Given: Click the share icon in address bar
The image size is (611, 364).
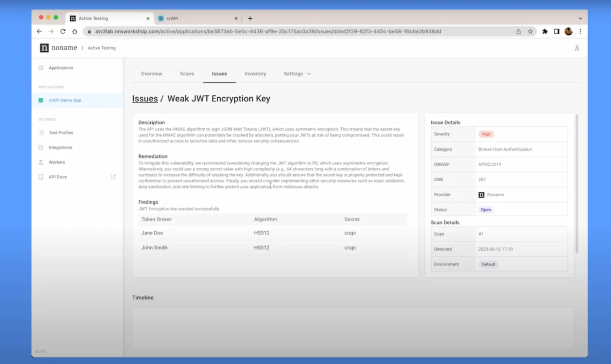Looking at the screenshot, I should point(519,31).
